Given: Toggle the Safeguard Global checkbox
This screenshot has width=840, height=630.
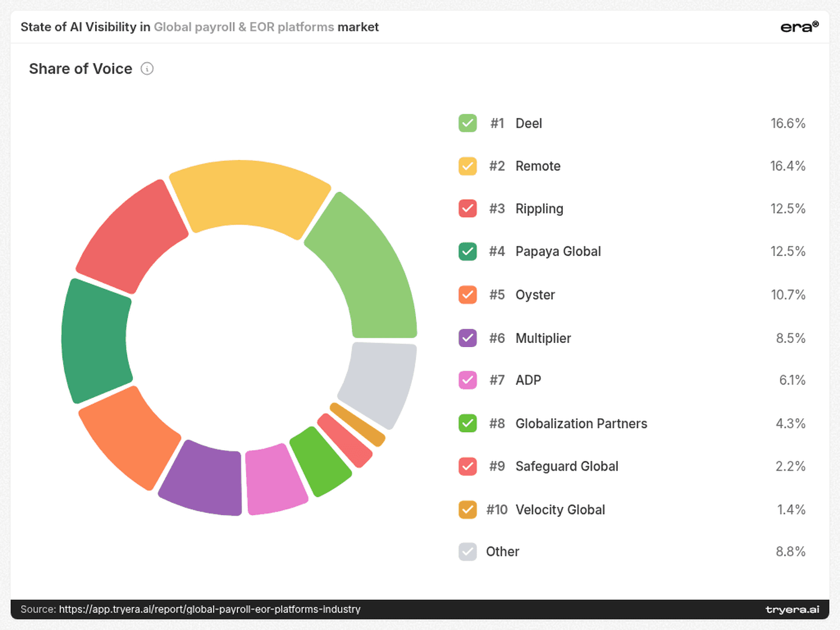Looking at the screenshot, I should point(467,466).
